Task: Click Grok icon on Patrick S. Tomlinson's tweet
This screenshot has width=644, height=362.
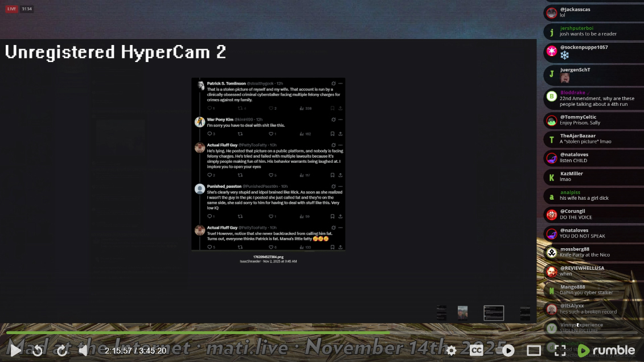Action: pyautogui.click(x=334, y=83)
